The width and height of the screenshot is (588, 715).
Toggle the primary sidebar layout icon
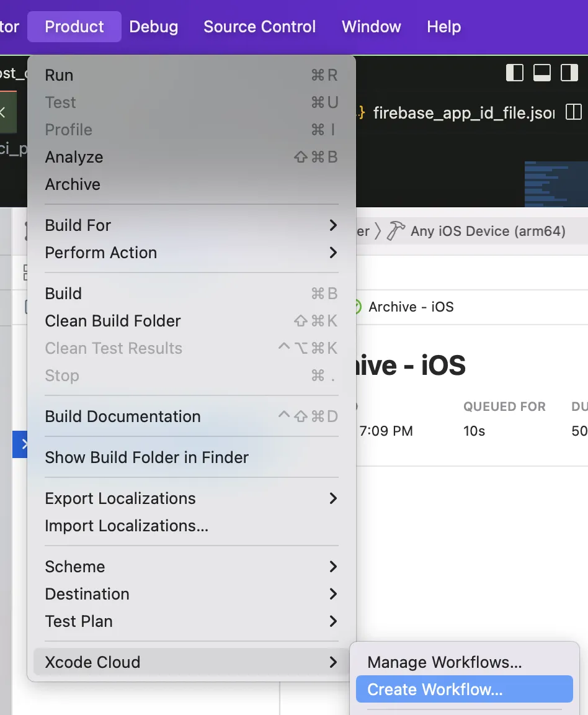coord(515,73)
